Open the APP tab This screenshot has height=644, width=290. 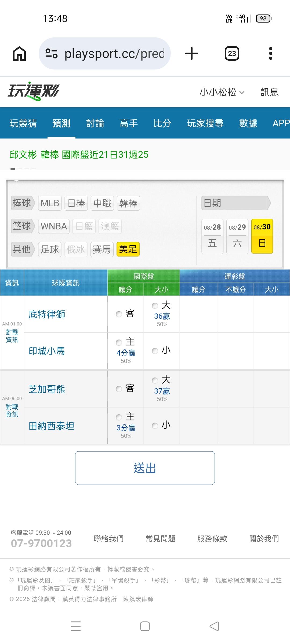[x=281, y=123]
